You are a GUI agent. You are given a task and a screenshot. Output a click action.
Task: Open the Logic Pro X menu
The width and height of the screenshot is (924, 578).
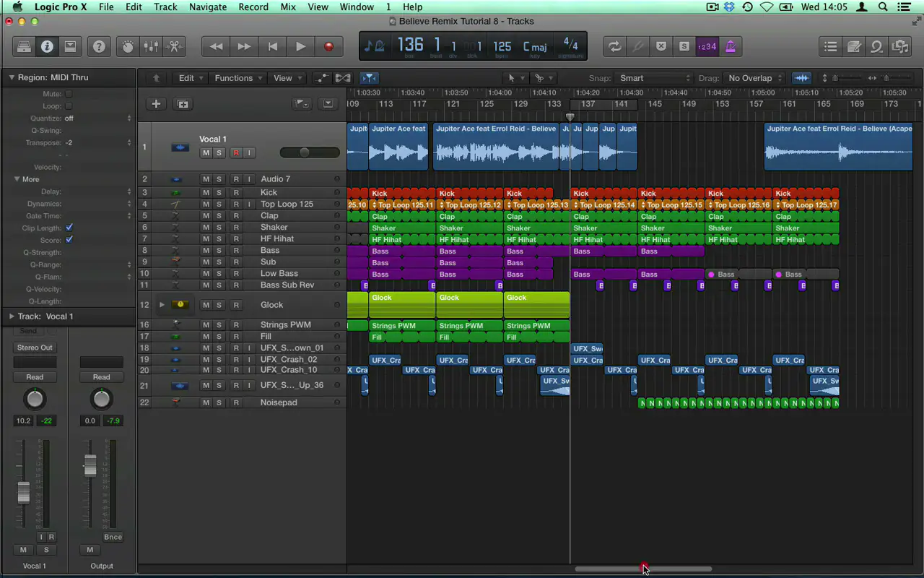(60, 7)
